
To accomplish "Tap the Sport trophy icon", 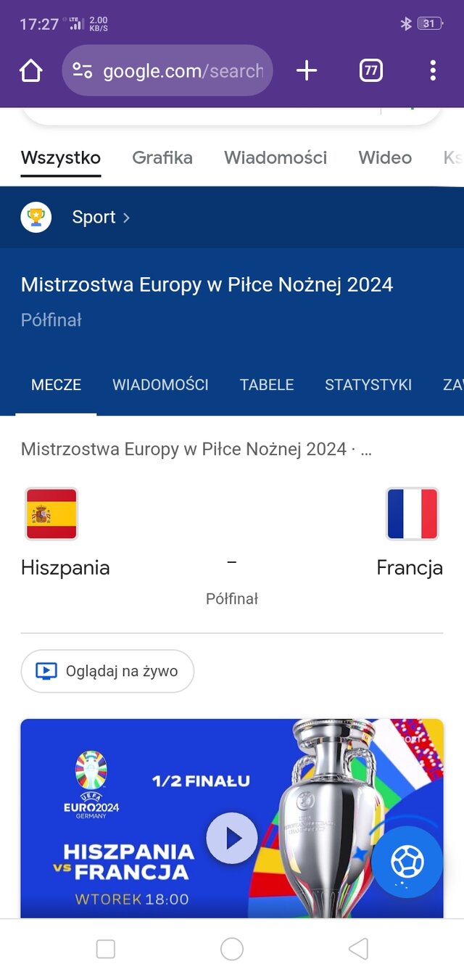I will [36, 217].
